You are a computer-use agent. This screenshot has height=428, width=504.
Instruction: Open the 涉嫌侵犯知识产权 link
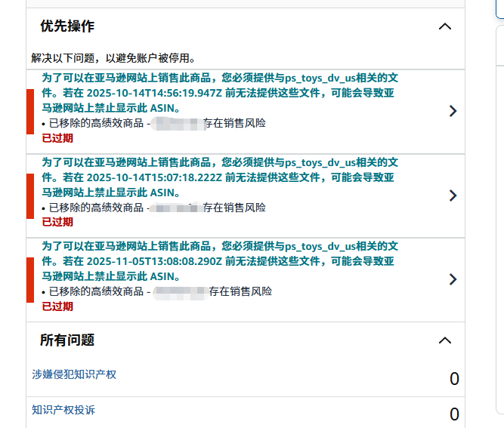tap(74, 374)
